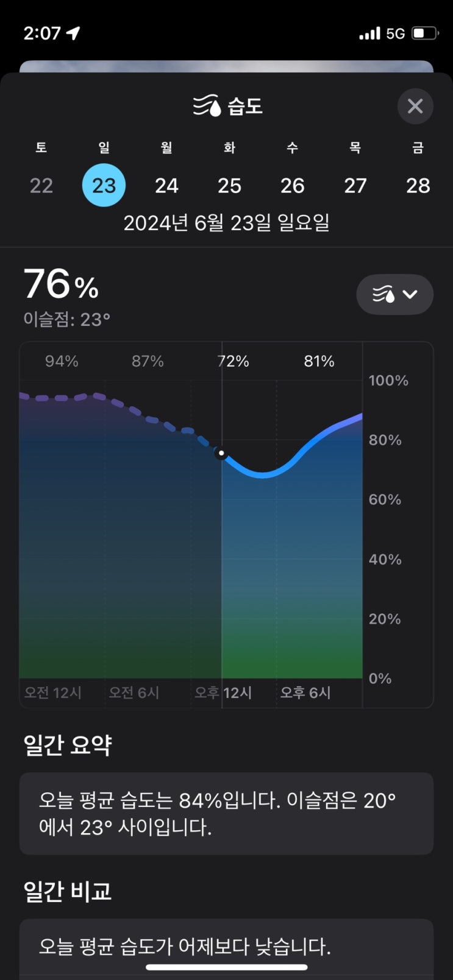Viewport: 453px width, 980px height.
Task: Close the humidity detail sheet
Action: click(x=415, y=107)
